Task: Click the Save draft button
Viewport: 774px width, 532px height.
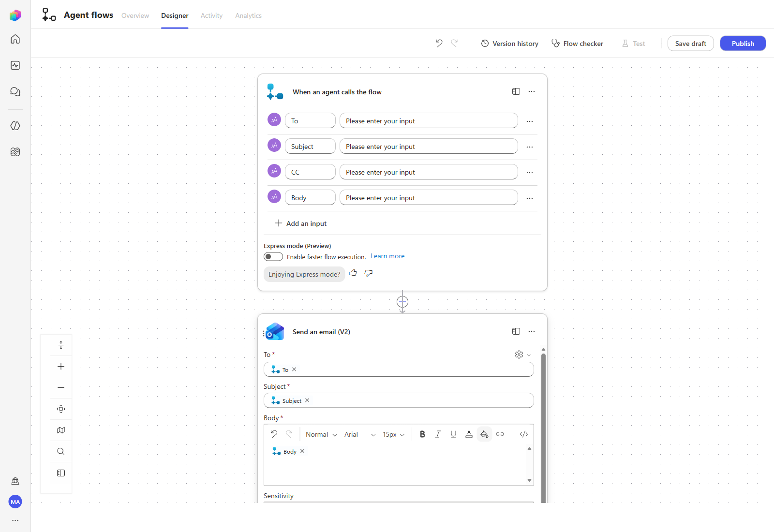Action: pos(691,44)
